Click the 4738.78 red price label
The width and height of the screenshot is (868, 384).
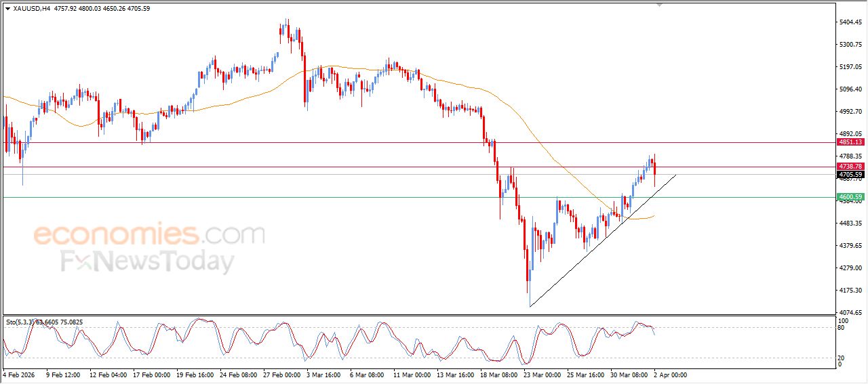click(850, 167)
